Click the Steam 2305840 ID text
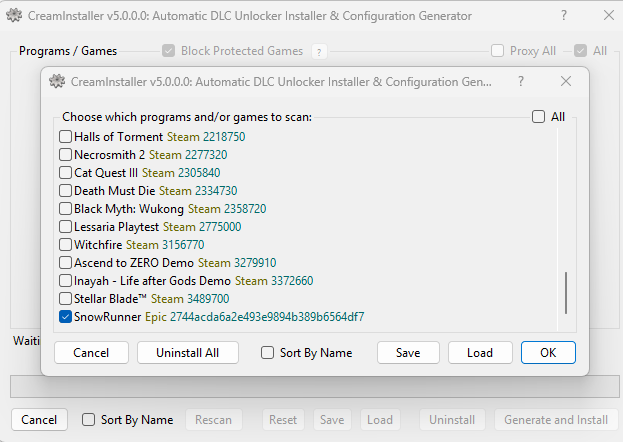The height and width of the screenshot is (442, 623). click(x=181, y=173)
